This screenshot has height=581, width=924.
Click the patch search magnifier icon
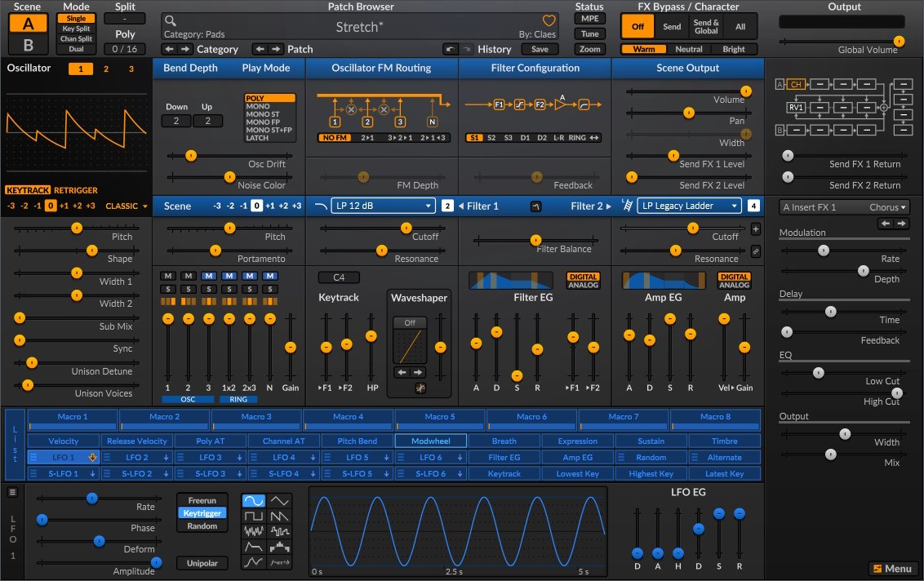[x=170, y=20]
